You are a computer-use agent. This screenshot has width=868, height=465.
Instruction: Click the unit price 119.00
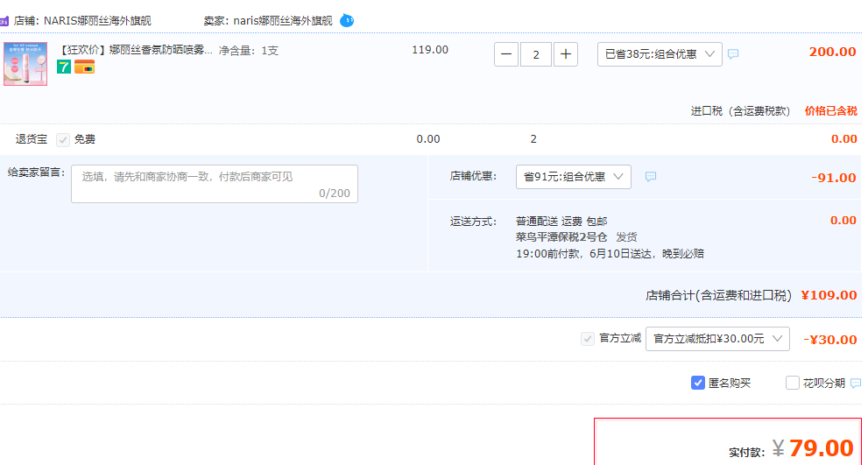430,50
